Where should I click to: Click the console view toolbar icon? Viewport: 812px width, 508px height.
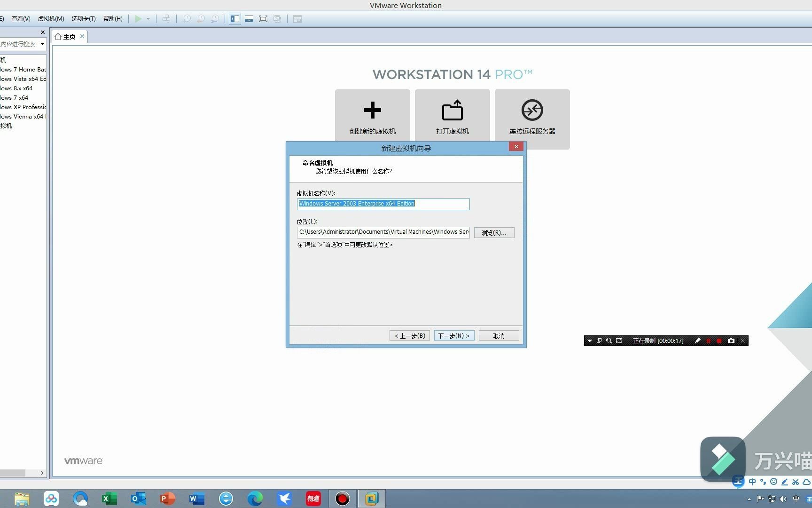coord(297,19)
